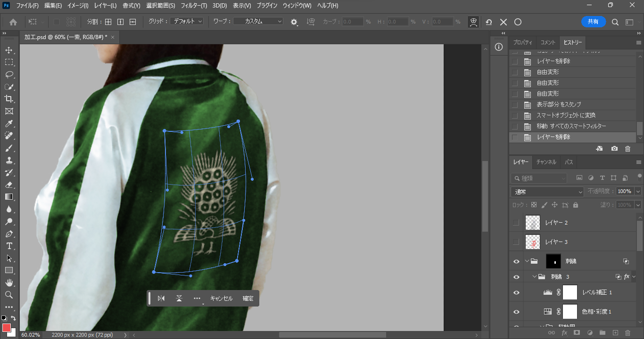Click the create new snapshot camera icon
Screen dimensions: 644x339
614,149
